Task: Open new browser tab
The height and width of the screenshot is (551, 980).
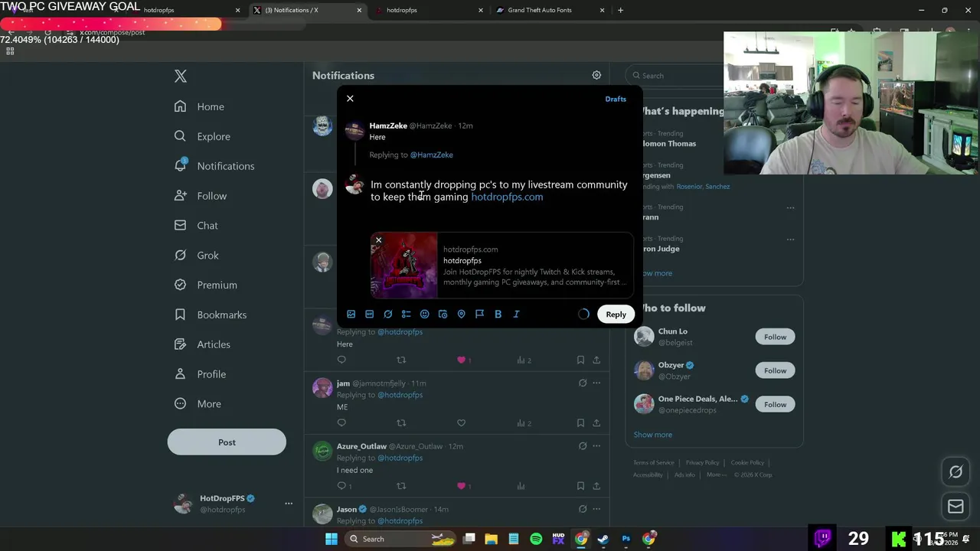Action: (620, 10)
